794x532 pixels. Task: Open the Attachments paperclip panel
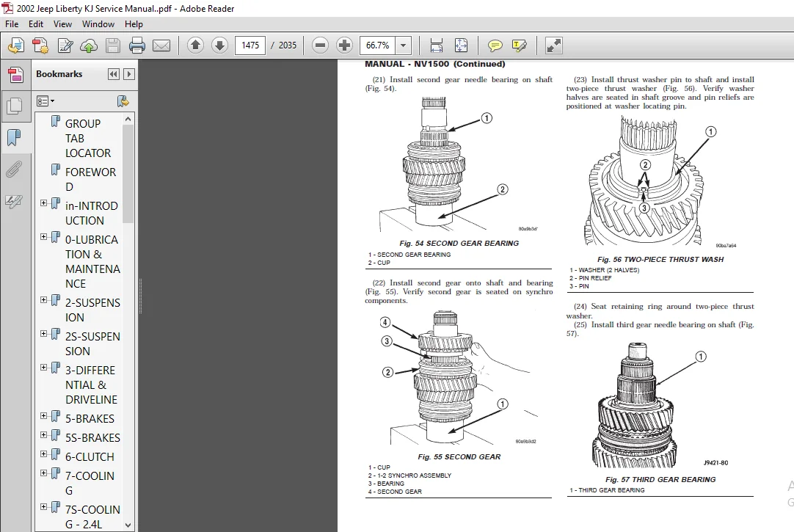coord(14,169)
